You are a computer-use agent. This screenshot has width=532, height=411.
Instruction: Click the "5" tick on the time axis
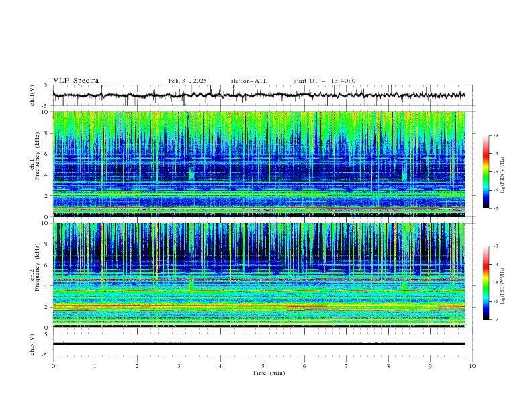pos(263,366)
